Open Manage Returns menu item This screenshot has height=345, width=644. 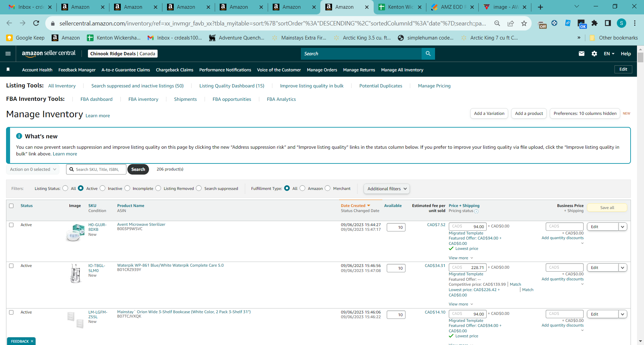coord(359,70)
